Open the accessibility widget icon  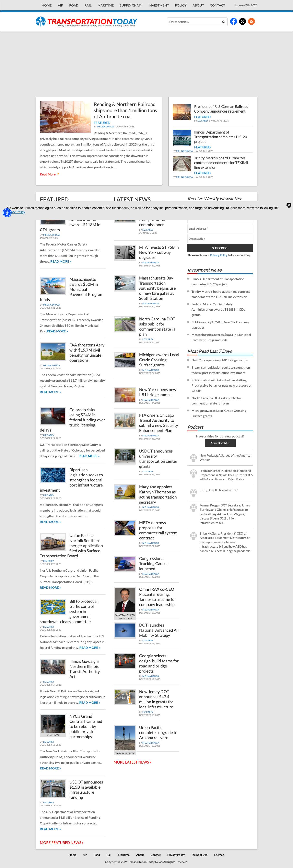(7, 213)
